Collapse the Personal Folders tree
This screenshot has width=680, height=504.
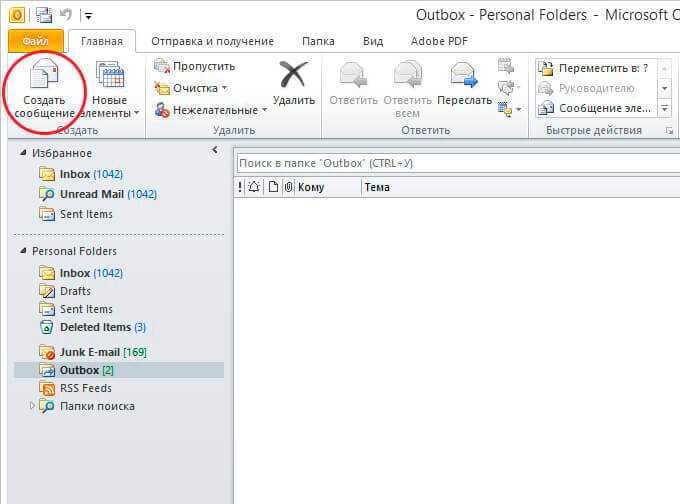(x=23, y=251)
